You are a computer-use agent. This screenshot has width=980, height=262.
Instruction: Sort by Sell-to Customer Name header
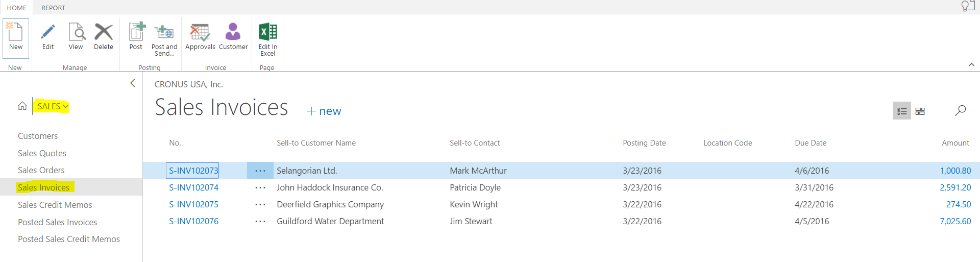(x=316, y=143)
